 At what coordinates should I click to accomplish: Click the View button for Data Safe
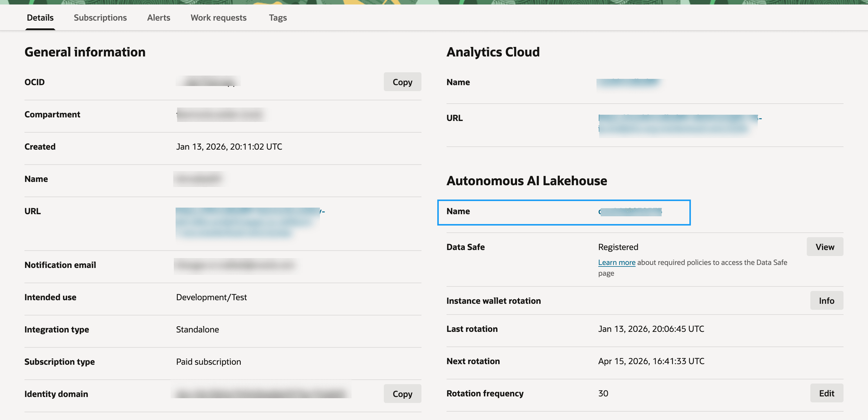(x=824, y=246)
